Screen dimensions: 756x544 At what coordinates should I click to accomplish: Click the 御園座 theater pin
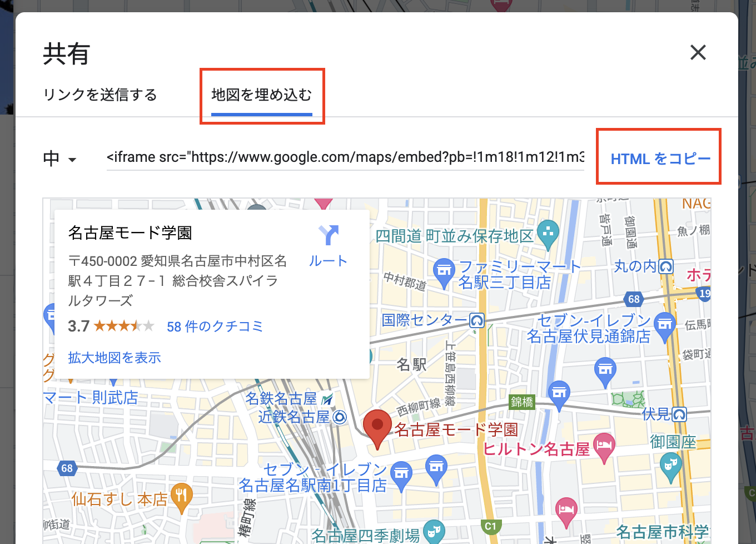point(671,465)
